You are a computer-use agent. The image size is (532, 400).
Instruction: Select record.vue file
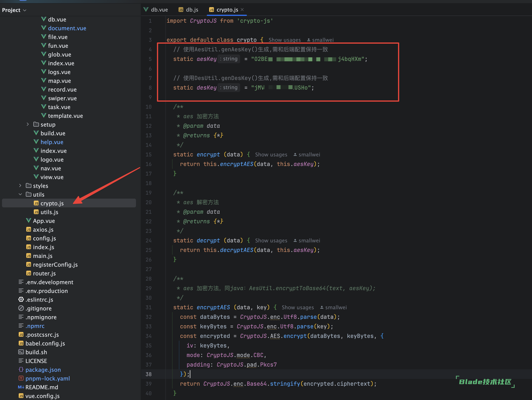click(x=62, y=89)
